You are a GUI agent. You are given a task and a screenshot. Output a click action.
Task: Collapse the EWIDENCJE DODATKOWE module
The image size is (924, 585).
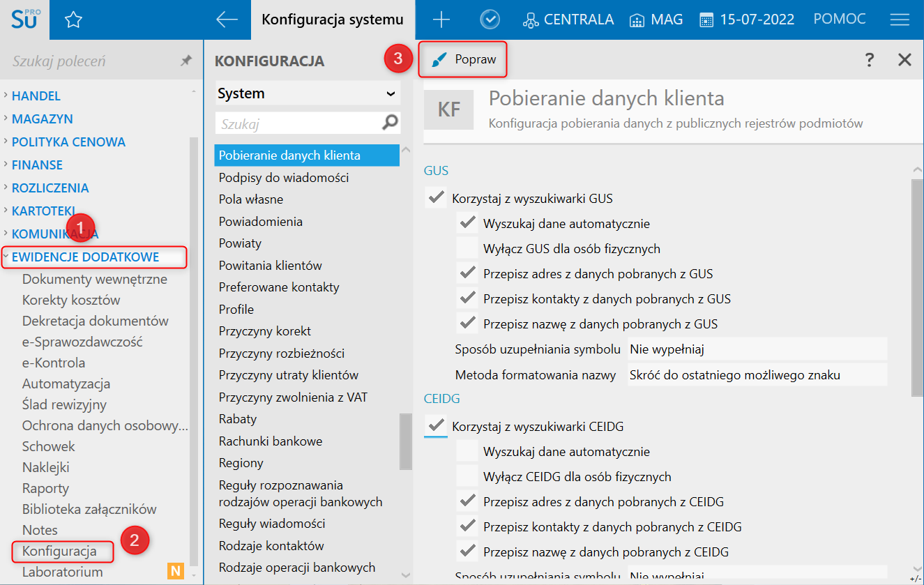click(x=93, y=257)
